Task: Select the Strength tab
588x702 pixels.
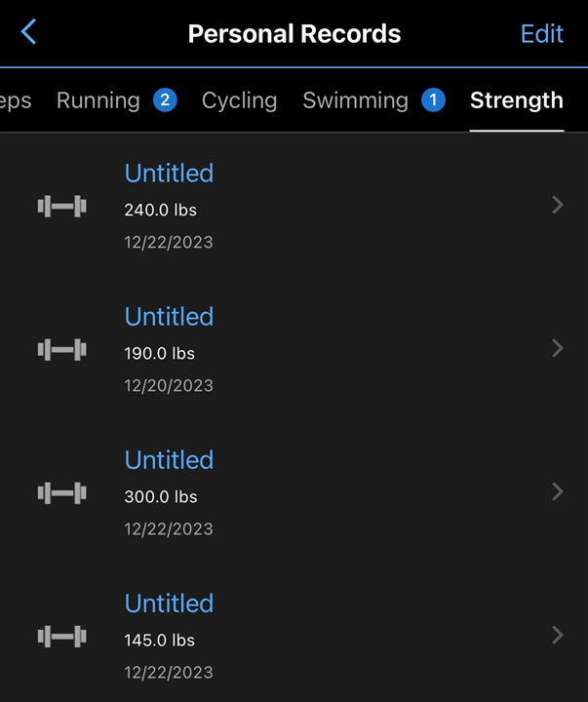Action: [516, 100]
